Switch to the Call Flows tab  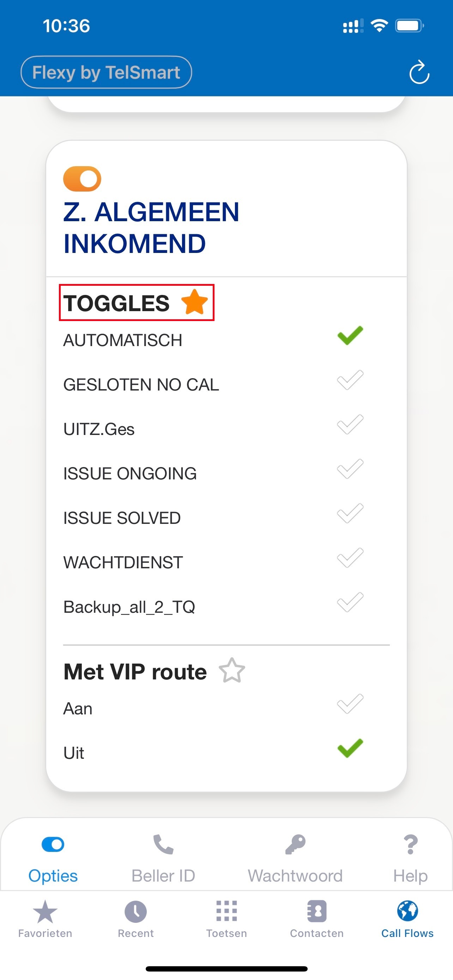coord(407,918)
